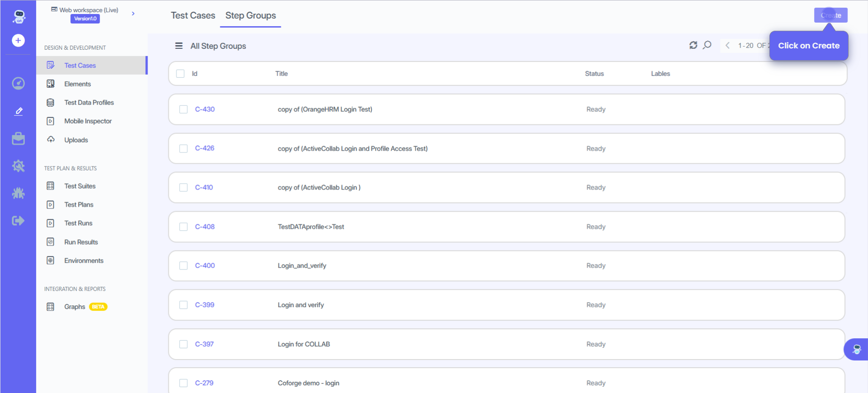Open Environments in the sidebar
Image resolution: width=868 pixels, height=393 pixels.
coord(84,260)
